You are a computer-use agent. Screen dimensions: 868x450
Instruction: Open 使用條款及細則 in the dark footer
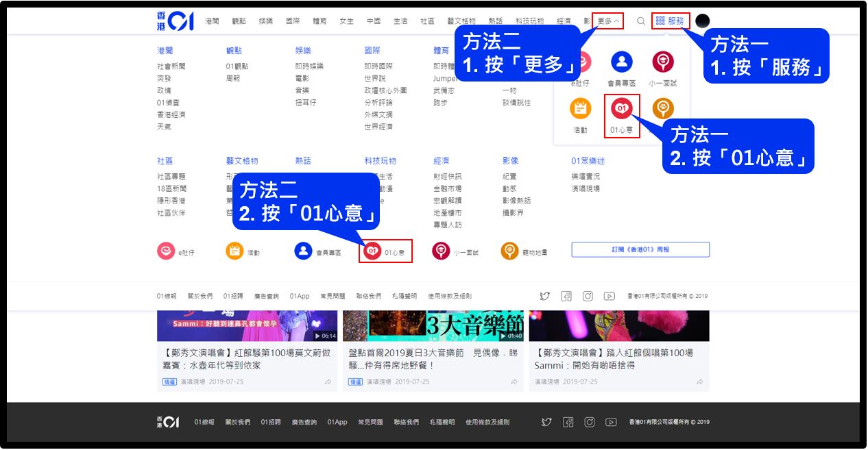point(487,423)
